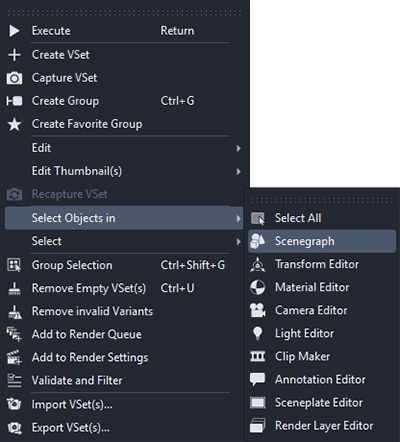
Task: Click the Export VSet(s) icon
Action: (14, 428)
